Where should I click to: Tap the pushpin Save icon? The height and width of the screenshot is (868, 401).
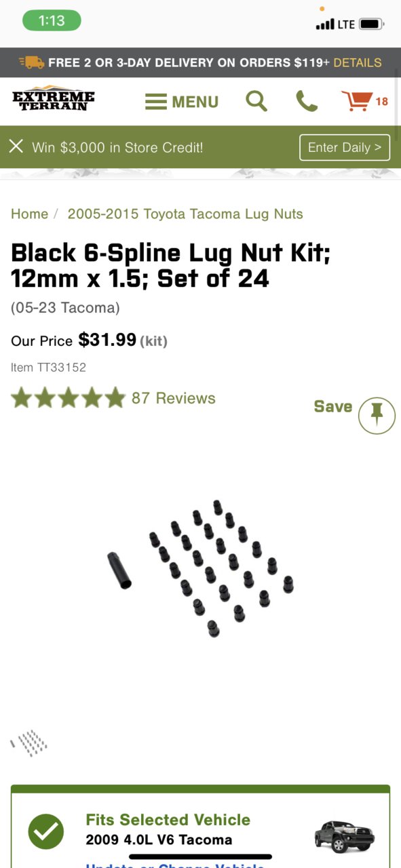pos(377,415)
